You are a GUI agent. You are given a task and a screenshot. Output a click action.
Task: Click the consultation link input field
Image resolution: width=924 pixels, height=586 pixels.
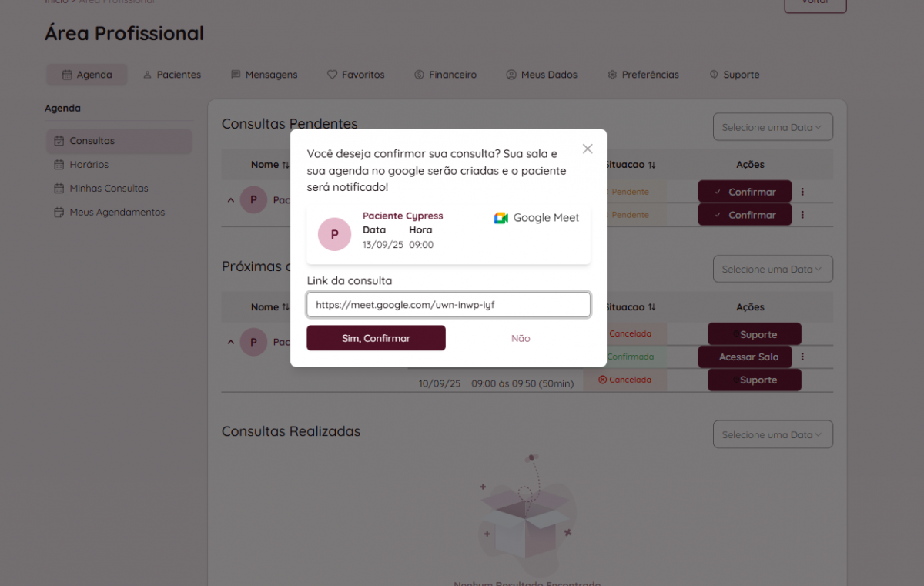click(448, 305)
